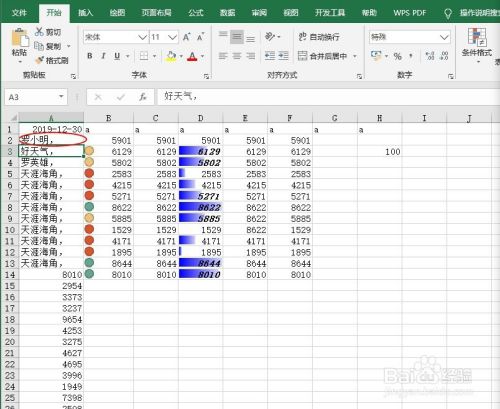Click Merge and Center (合并后居中)
The image size is (500, 409).
322,56
